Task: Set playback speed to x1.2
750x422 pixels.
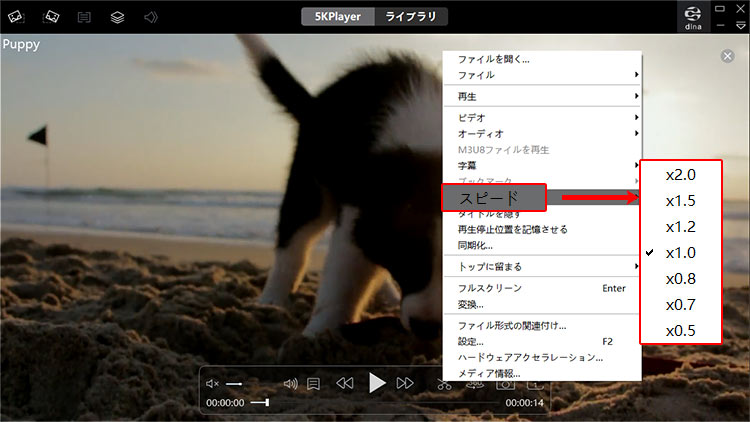Action: (681, 226)
